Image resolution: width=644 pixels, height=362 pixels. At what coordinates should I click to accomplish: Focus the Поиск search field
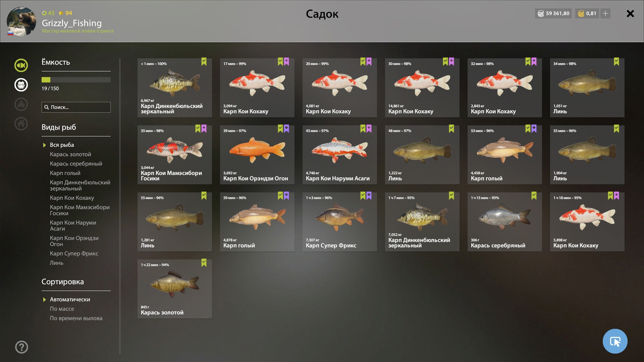tap(76, 107)
